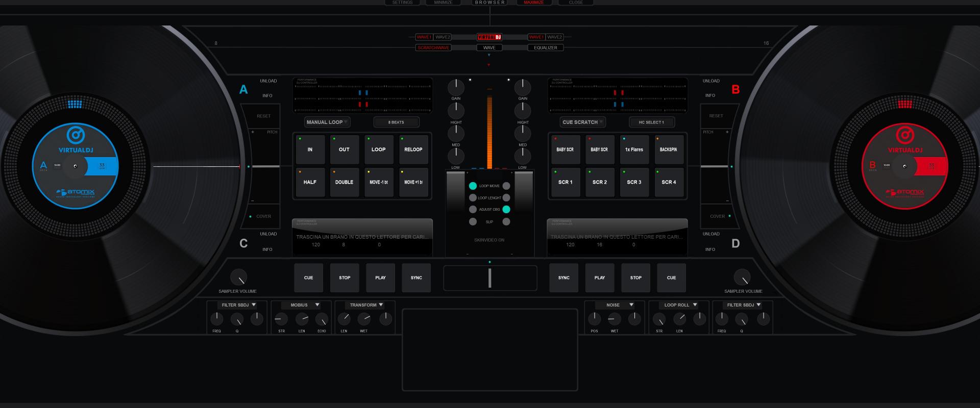
Task: Click the left HIGHT EQ knob
Action: [x=456, y=110]
